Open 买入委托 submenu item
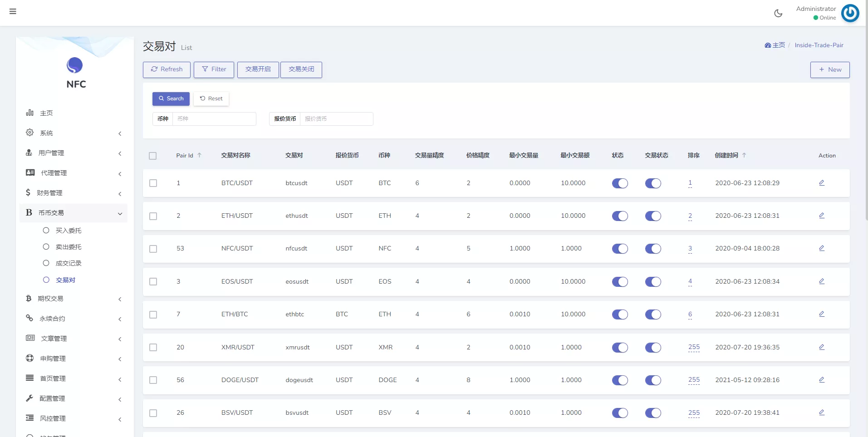868x437 pixels. 69,231
